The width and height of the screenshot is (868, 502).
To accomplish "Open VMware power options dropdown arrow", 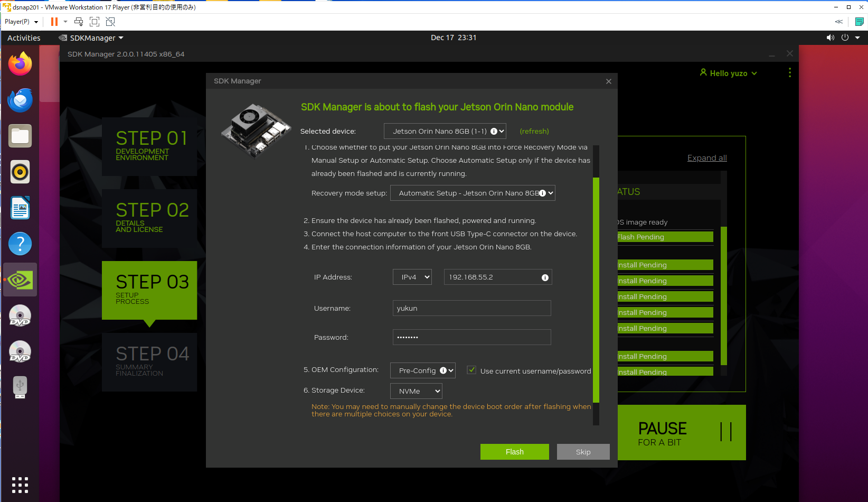I will 65,22.
